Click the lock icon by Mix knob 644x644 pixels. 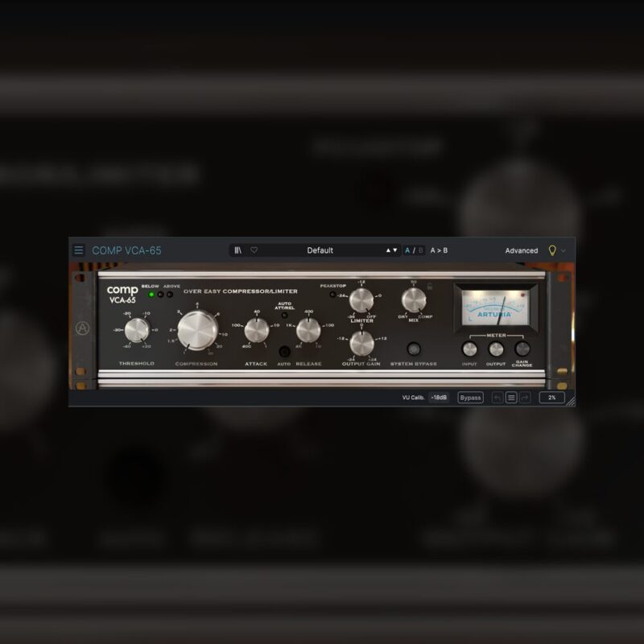[x=430, y=287]
